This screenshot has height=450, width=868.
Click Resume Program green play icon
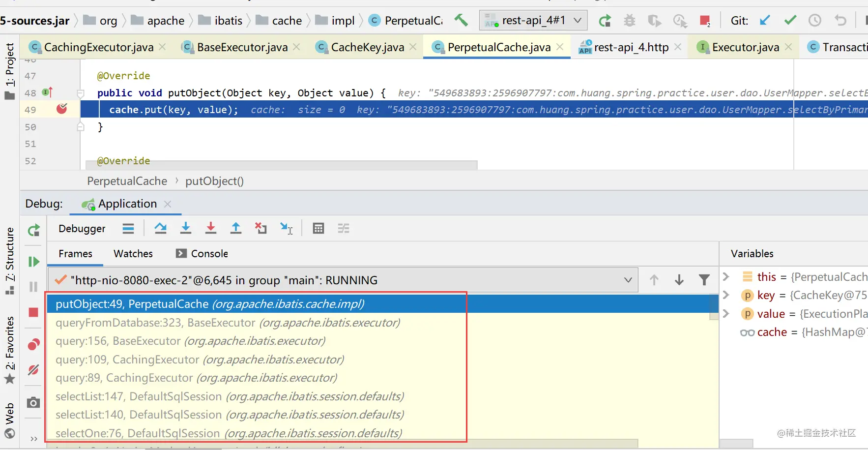pos(33,262)
